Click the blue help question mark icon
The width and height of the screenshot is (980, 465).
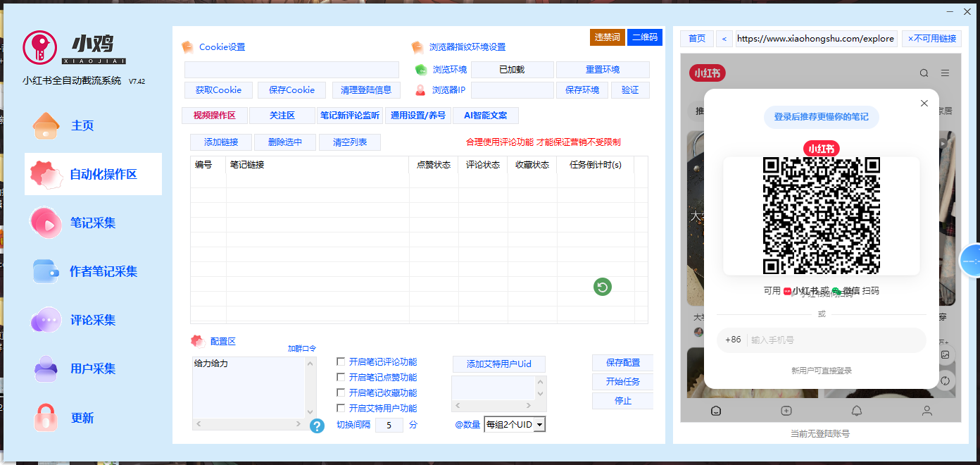tap(317, 426)
